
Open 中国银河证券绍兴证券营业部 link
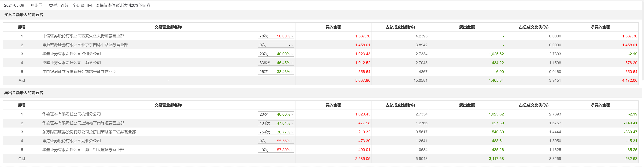pos(80,72)
